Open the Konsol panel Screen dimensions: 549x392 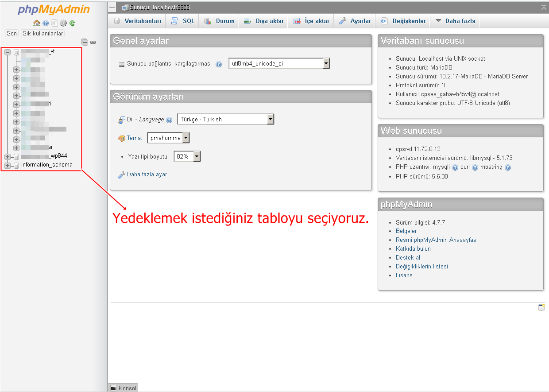tap(123, 388)
